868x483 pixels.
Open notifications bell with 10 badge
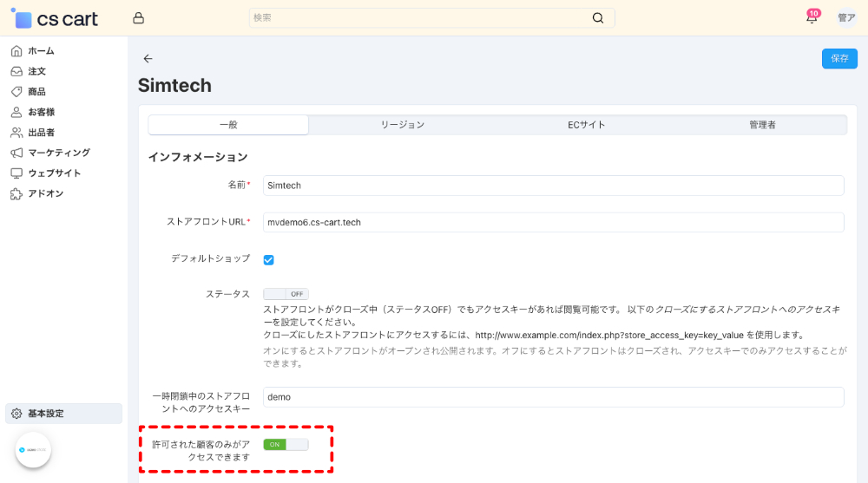(x=812, y=18)
